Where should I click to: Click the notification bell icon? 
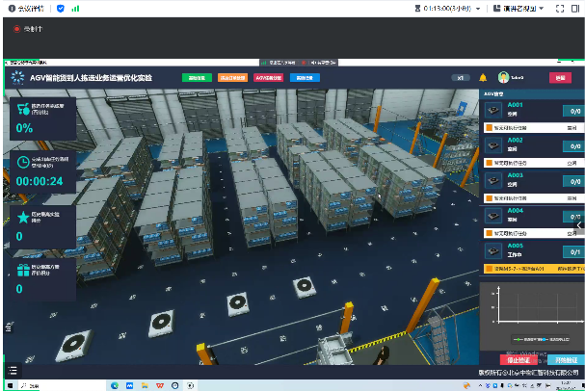(x=482, y=77)
